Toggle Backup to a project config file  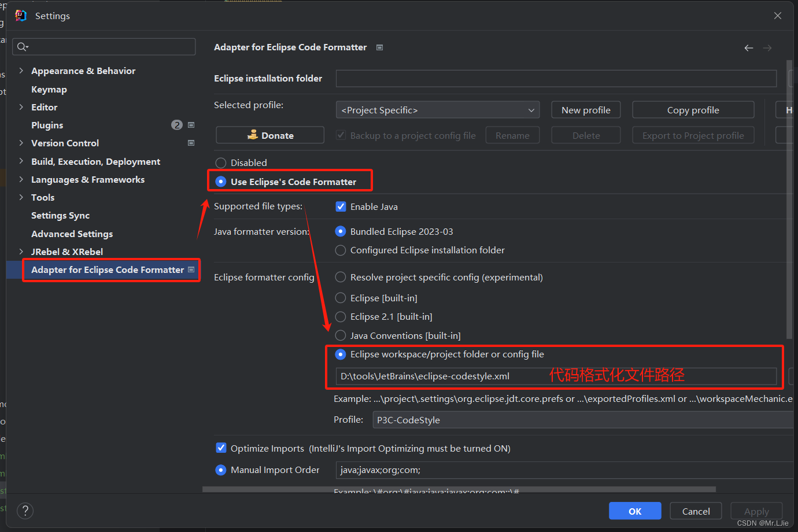click(x=341, y=135)
